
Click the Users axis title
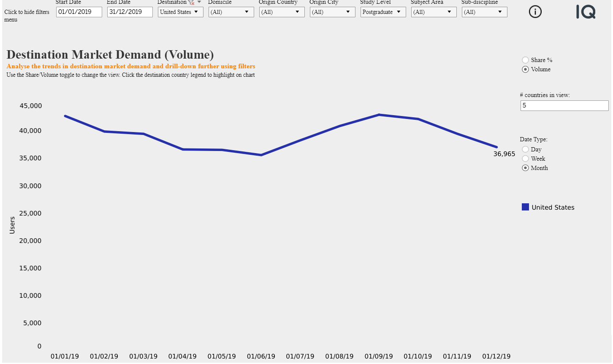[12, 225]
